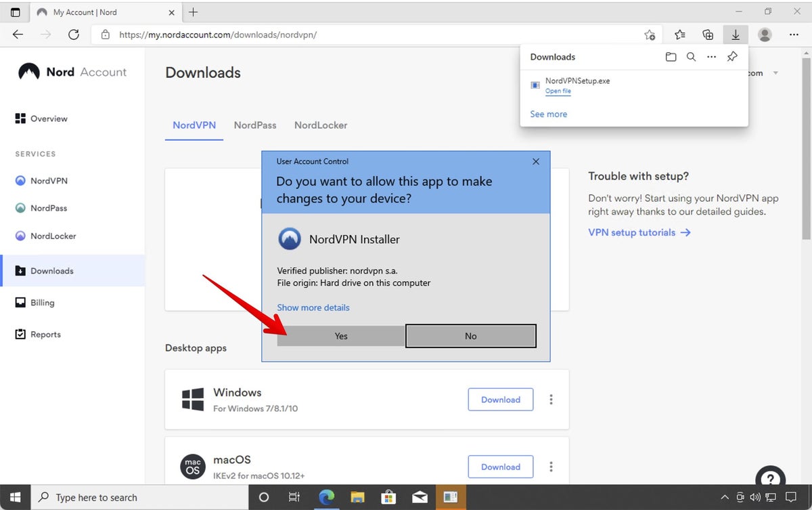Expand the account email dropdown arrow
This screenshot has width=812, height=510.
point(775,73)
